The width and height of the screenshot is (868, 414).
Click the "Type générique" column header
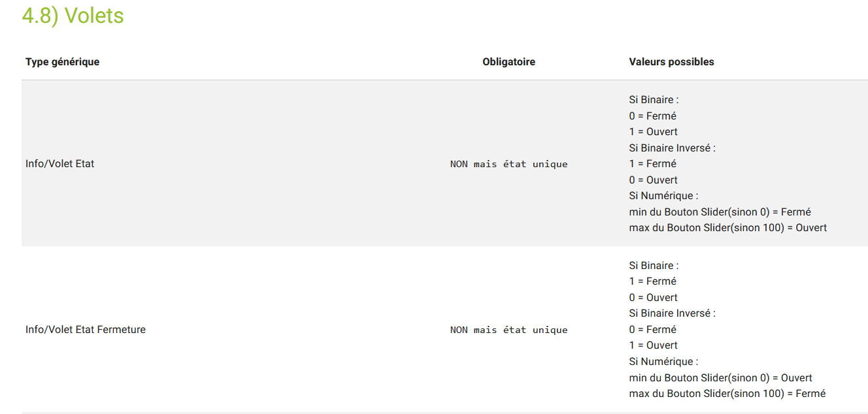click(62, 62)
